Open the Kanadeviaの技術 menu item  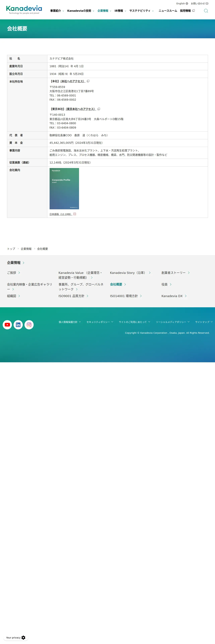tap(79, 11)
